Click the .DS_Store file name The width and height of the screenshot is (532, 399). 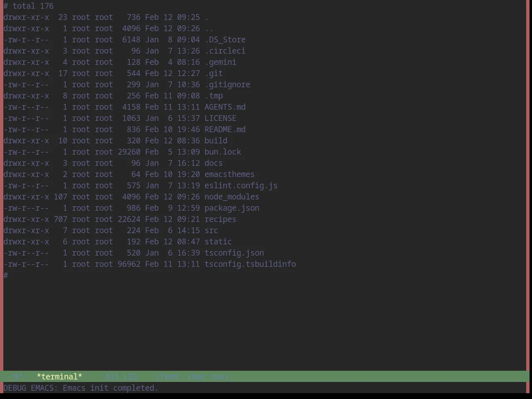pos(225,39)
